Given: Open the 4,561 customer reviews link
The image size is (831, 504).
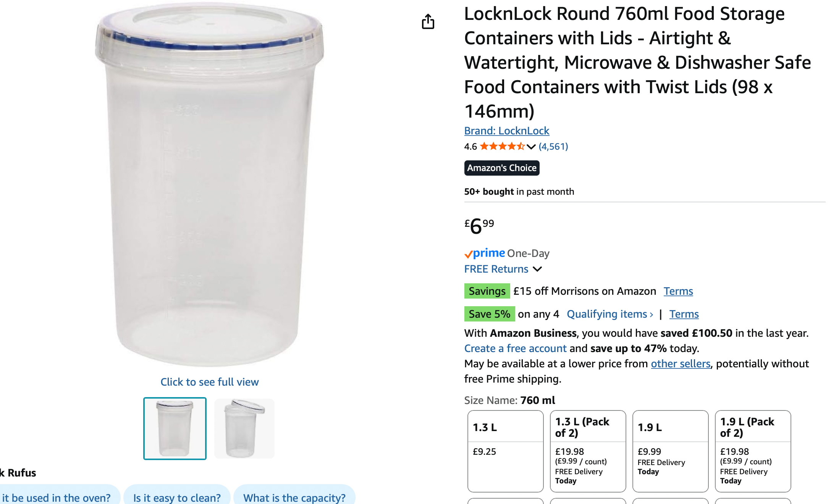Looking at the screenshot, I should [x=553, y=147].
